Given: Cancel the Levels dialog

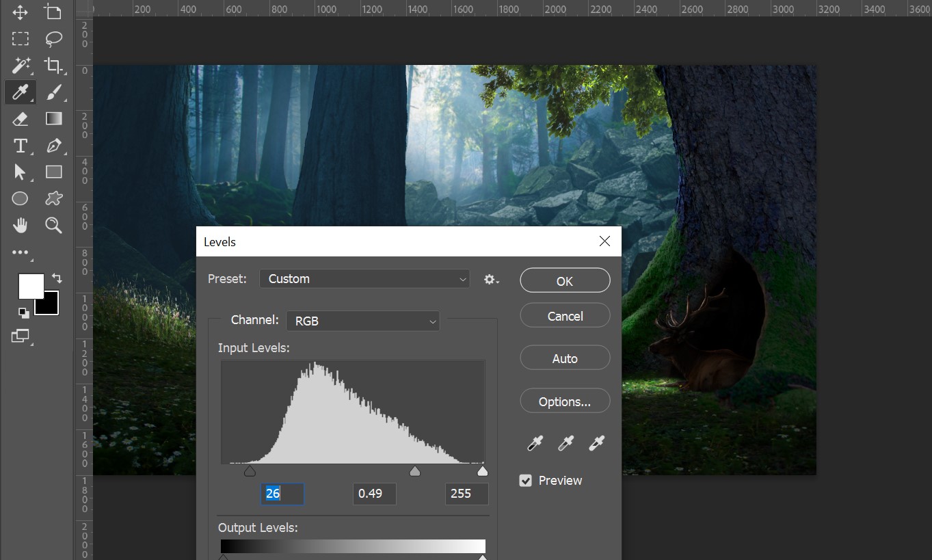Looking at the screenshot, I should click(x=565, y=316).
